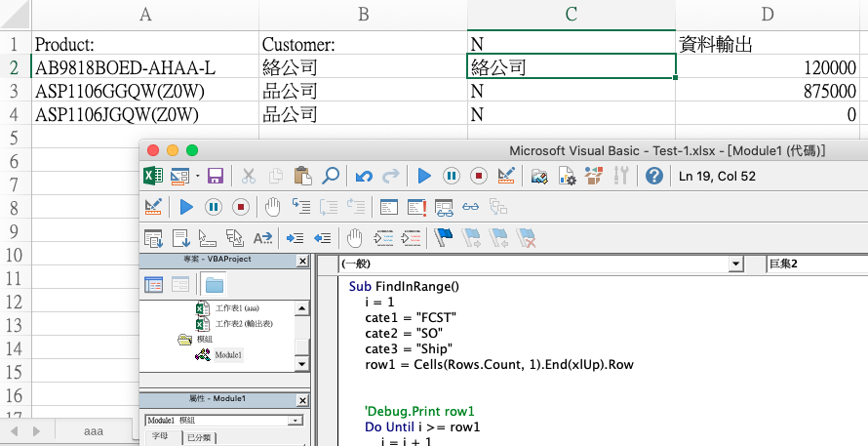Go to the Next Bookmark flag
This screenshot has height=446, width=868.
pos(471,238)
